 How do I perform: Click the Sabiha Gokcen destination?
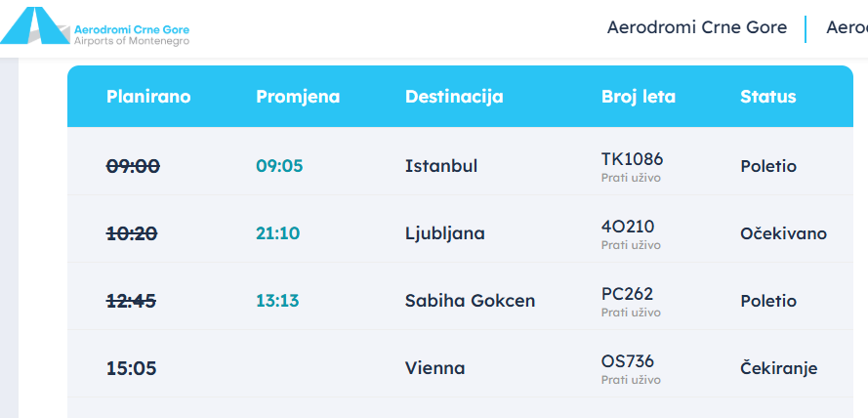pyautogui.click(x=470, y=301)
